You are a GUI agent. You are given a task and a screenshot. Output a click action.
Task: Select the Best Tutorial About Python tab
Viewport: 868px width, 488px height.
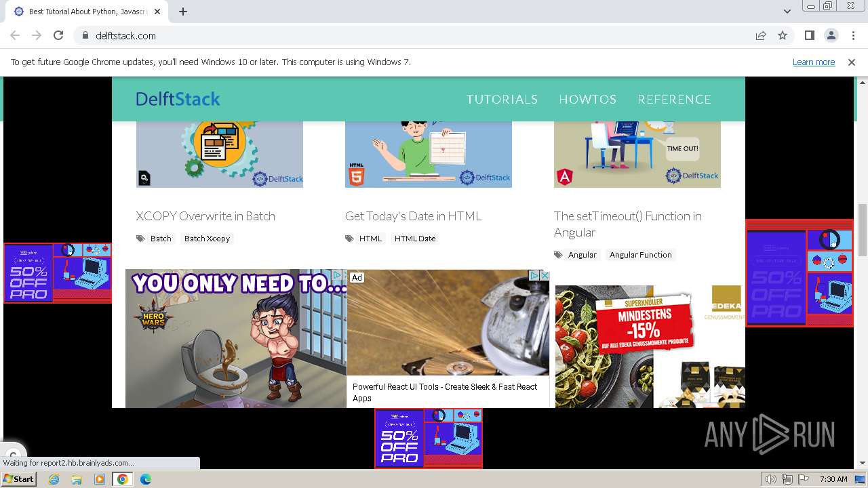[x=88, y=12]
